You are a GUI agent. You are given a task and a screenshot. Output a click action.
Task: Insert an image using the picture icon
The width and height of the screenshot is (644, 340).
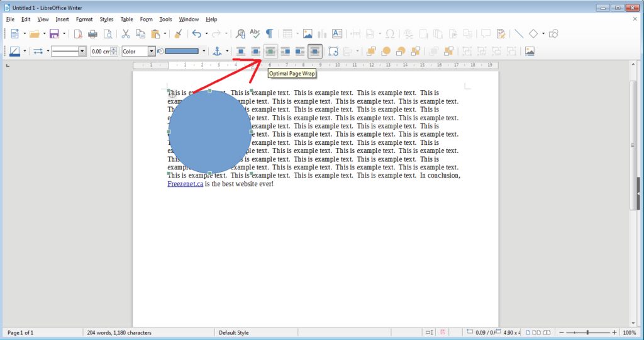click(x=308, y=34)
